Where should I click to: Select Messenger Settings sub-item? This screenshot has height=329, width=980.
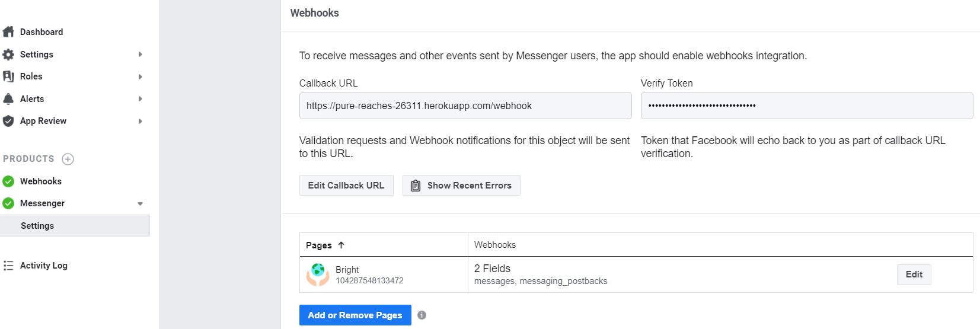pyautogui.click(x=75, y=226)
